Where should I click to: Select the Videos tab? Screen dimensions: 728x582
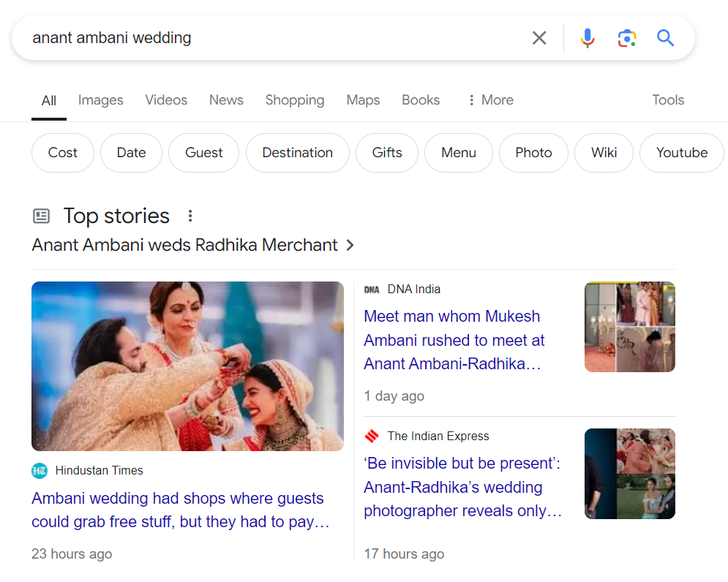tap(166, 100)
